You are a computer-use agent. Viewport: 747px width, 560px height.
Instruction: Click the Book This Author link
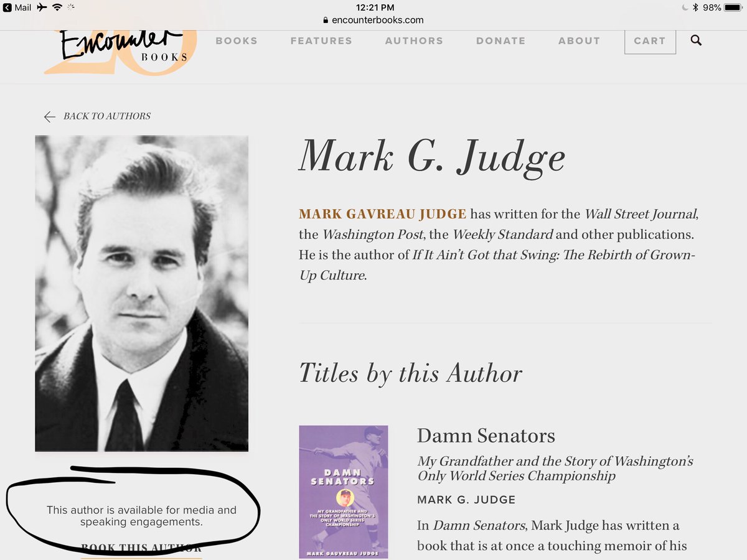coord(141,549)
